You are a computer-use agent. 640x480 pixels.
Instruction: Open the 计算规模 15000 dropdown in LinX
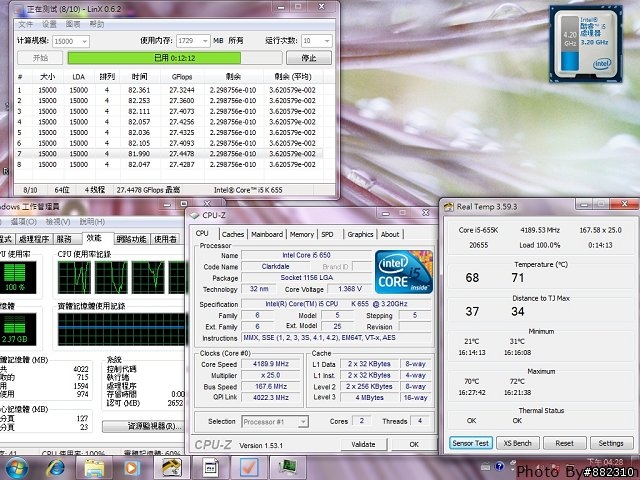(71, 41)
